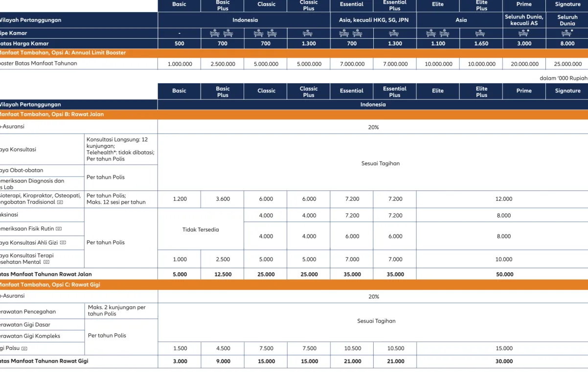
Task: Click the 'Batas Manfaat Tahunan Rawat Jalan' row label
Action: [46, 274]
